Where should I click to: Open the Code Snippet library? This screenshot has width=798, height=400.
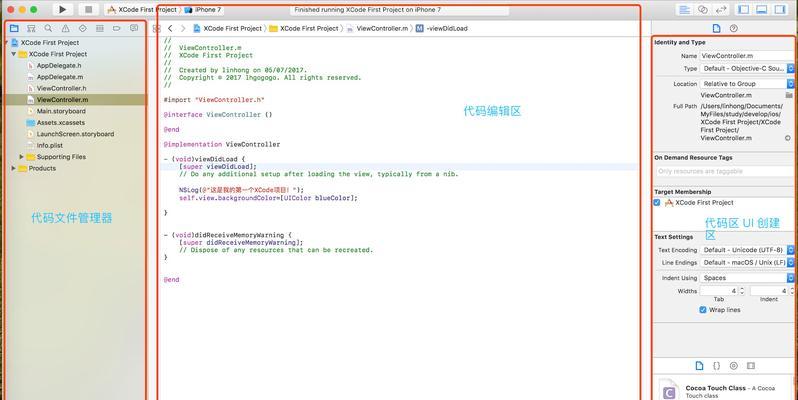[x=717, y=366]
